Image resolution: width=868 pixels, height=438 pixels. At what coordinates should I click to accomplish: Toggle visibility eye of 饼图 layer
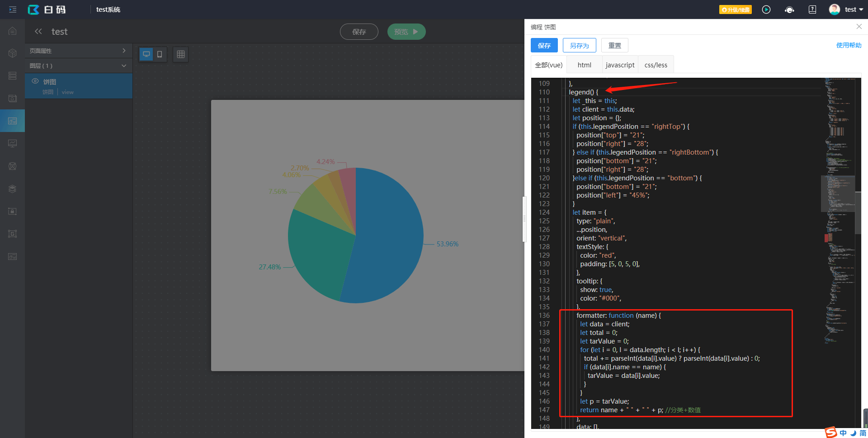(35, 81)
